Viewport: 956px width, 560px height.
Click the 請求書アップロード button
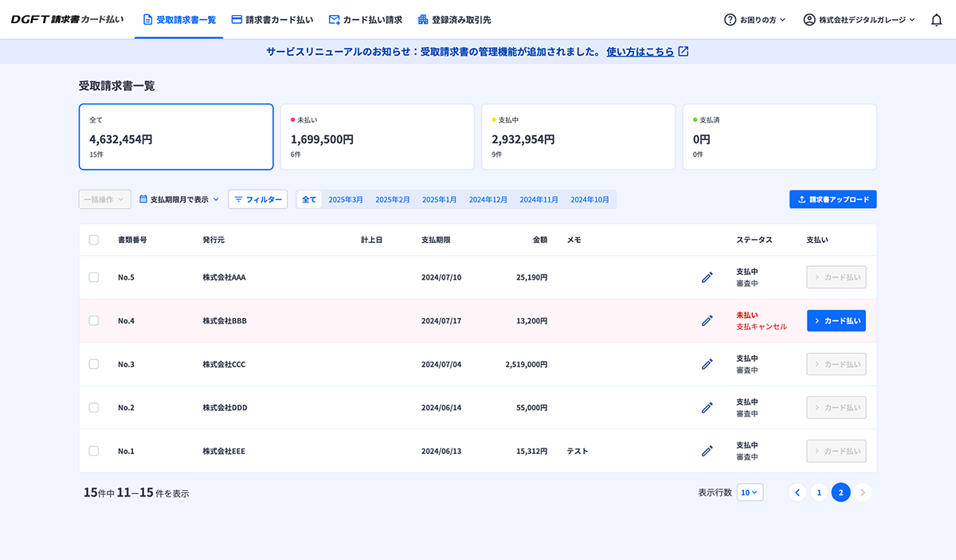coord(833,199)
